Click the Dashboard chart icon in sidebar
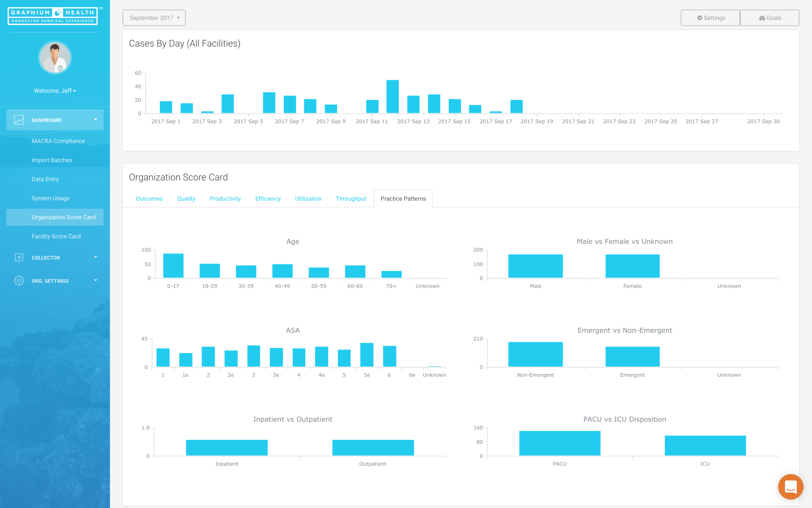 pyautogui.click(x=19, y=120)
